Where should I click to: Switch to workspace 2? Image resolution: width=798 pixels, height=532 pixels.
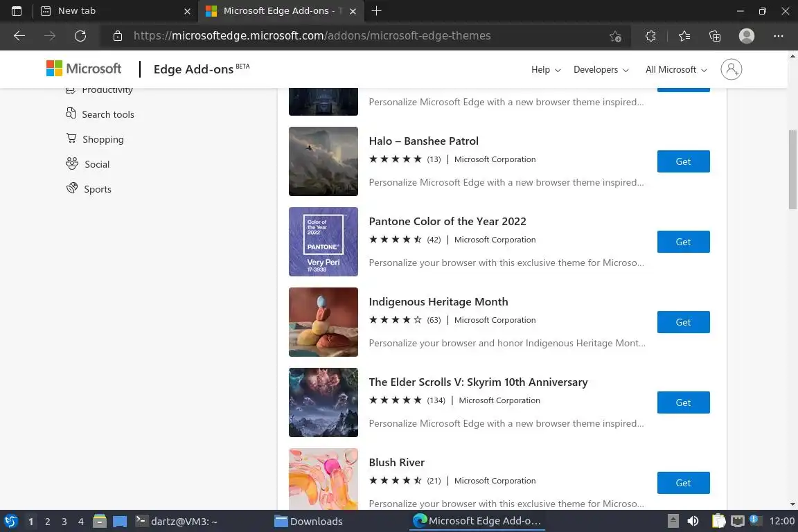point(47,522)
